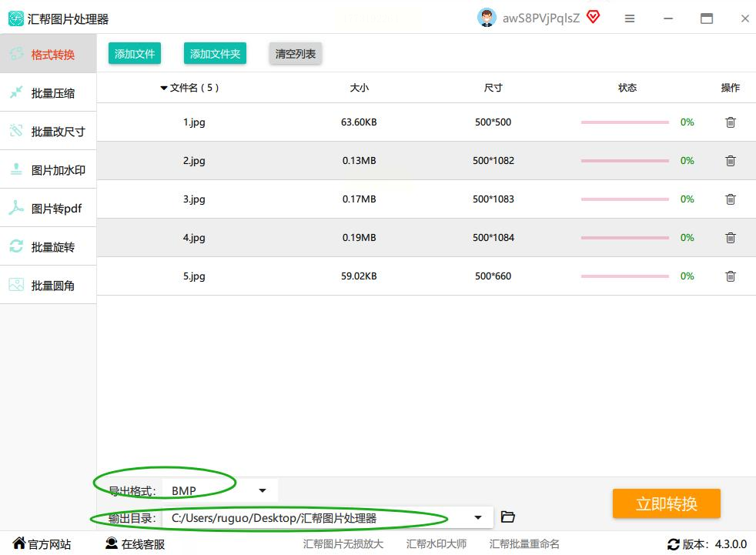Image resolution: width=756 pixels, height=555 pixels.
Task: Click the progress bar for 3.jpg
Action: (x=625, y=199)
